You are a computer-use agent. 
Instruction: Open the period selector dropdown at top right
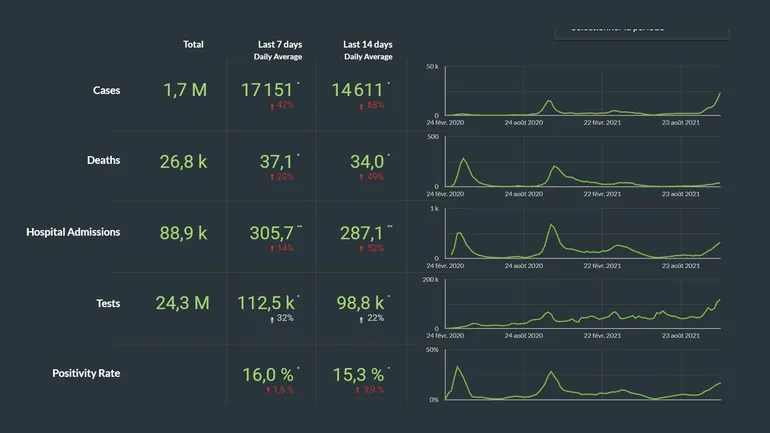pyautogui.click(x=641, y=30)
